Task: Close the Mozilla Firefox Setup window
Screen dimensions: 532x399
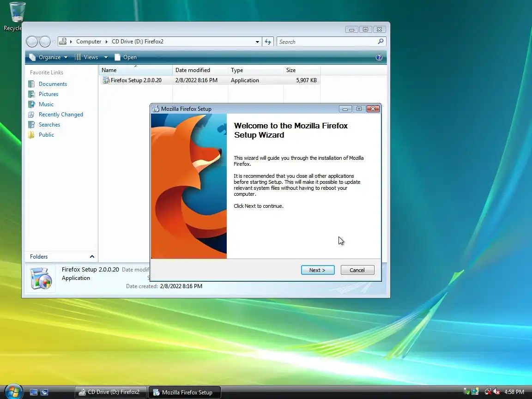Action: (373, 109)
